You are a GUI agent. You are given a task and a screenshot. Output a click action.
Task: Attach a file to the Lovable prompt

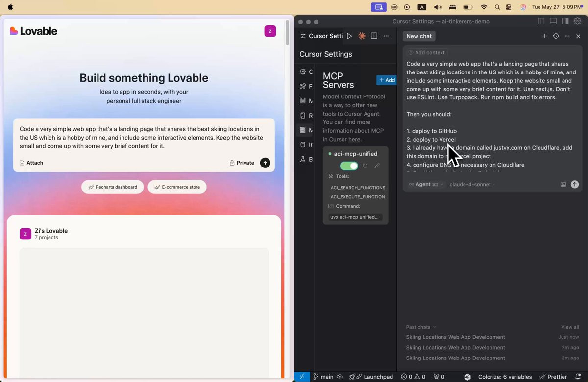coord(31,163)
